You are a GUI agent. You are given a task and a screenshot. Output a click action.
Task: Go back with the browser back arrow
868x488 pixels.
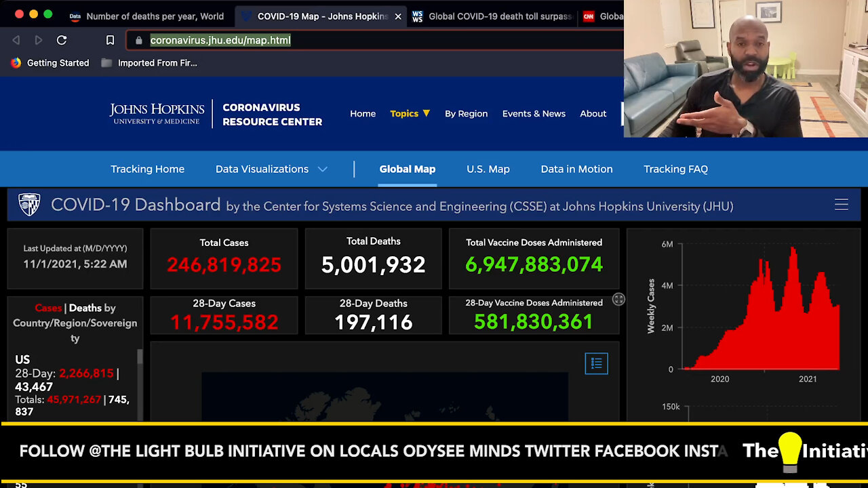pos(16,40)
